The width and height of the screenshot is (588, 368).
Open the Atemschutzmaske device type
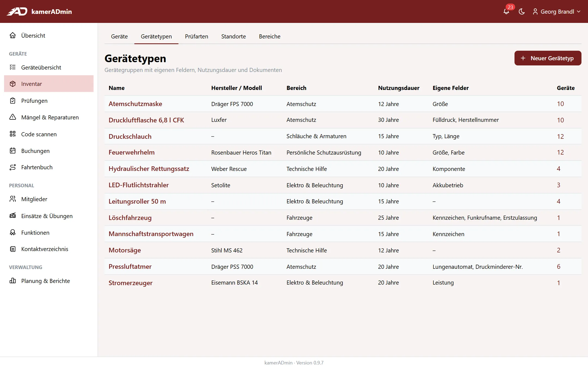pyautogui.click(x=135, y=104)
